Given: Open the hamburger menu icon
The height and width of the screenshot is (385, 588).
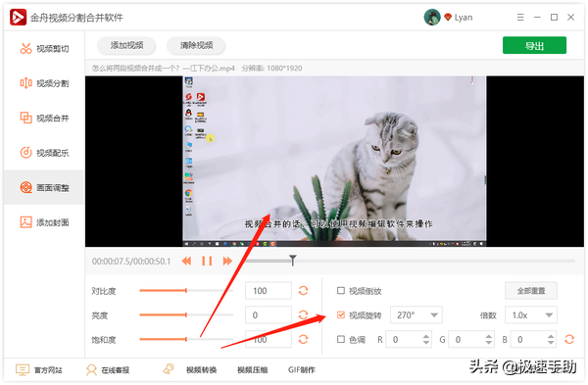Looking at the screenshot, I should click(x=520, y=18).
